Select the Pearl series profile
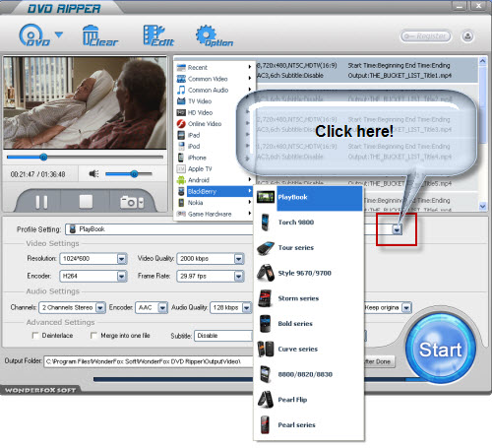492x448 pixels. pyautogui.click(x=309, y=424)
